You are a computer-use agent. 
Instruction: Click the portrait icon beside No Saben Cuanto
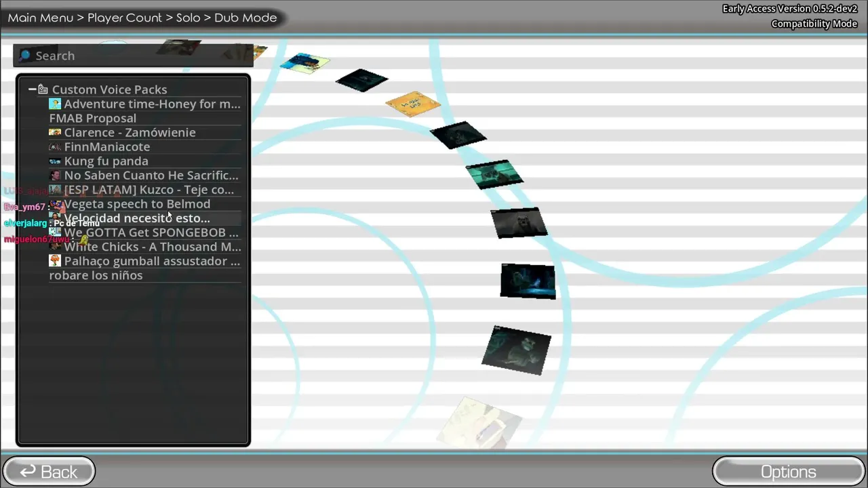click(x=55, y=176)
